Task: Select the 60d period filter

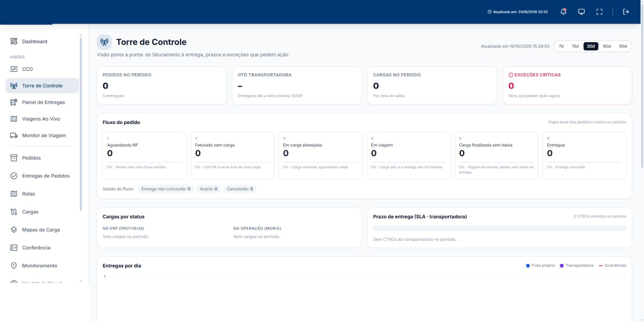Action: (x=607, y=46)
